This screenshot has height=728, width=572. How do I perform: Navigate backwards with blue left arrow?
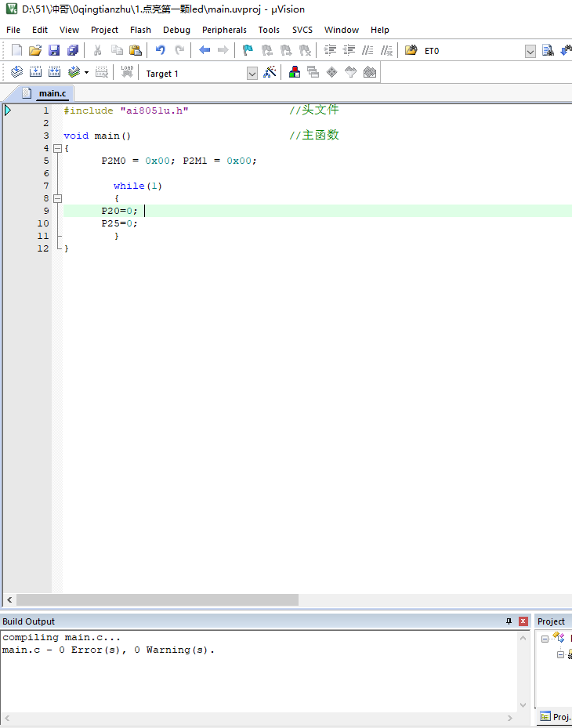pyautogui.click(x=205, y=50)
